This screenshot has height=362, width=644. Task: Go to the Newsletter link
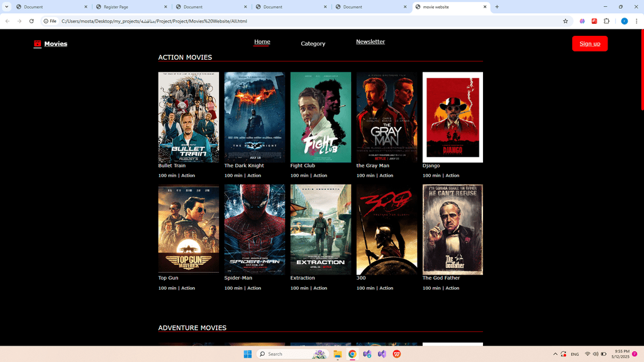pos(370,41)
